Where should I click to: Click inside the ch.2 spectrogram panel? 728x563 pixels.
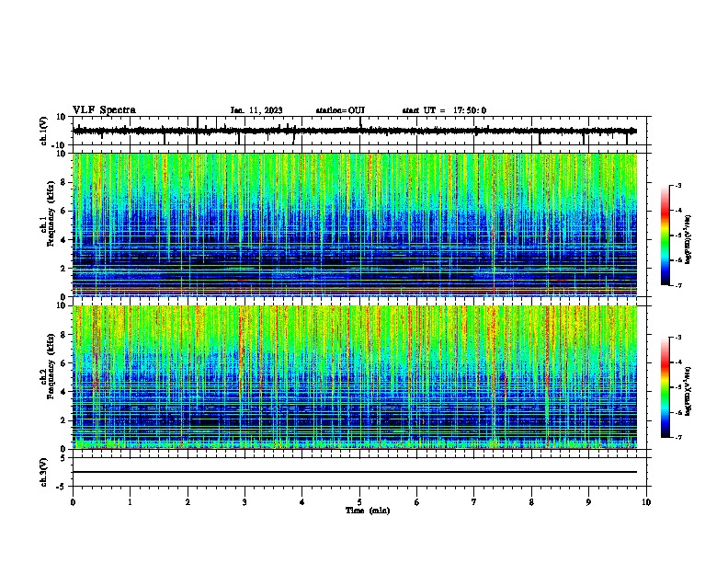pyautogui.click(x=355, y=377)
